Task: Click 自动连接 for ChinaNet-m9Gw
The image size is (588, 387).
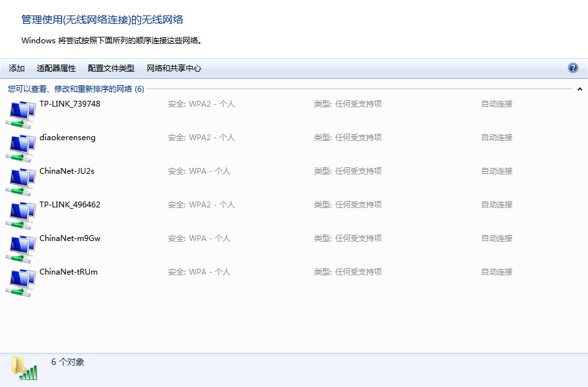Action: 497,238
